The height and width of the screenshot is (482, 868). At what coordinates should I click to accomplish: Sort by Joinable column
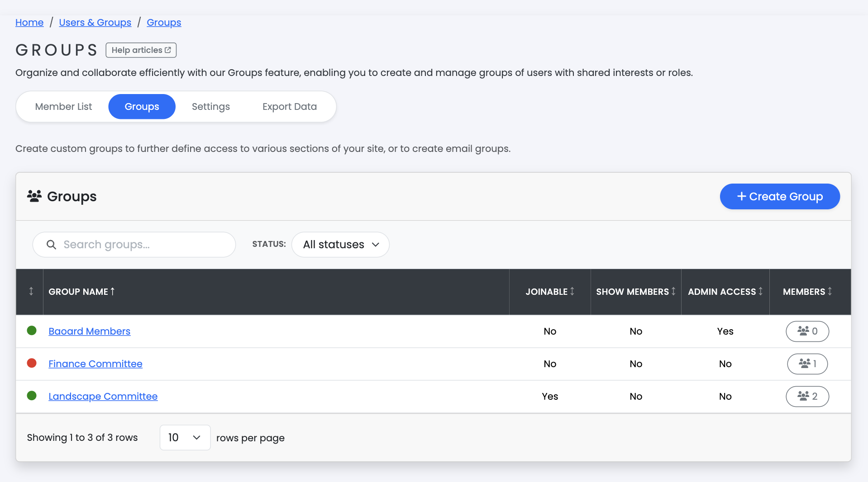pos(550,292)
